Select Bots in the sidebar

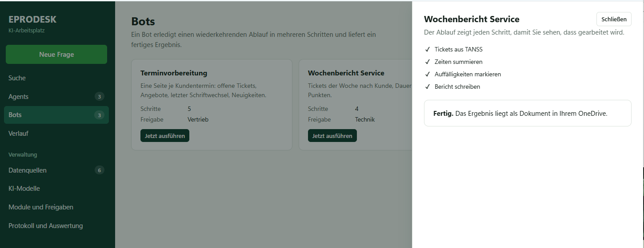coord(56,115)
